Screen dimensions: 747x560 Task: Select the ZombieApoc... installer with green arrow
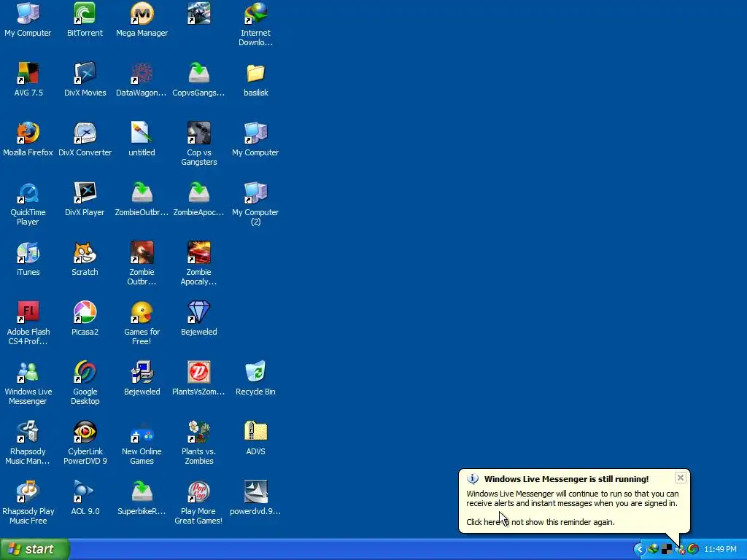[198, 200]
